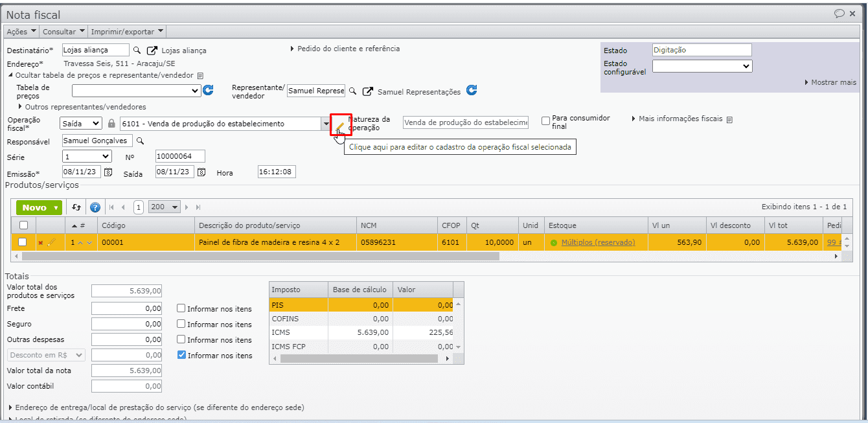
Task: Move item 1 up in order
Action: [80, 242]
